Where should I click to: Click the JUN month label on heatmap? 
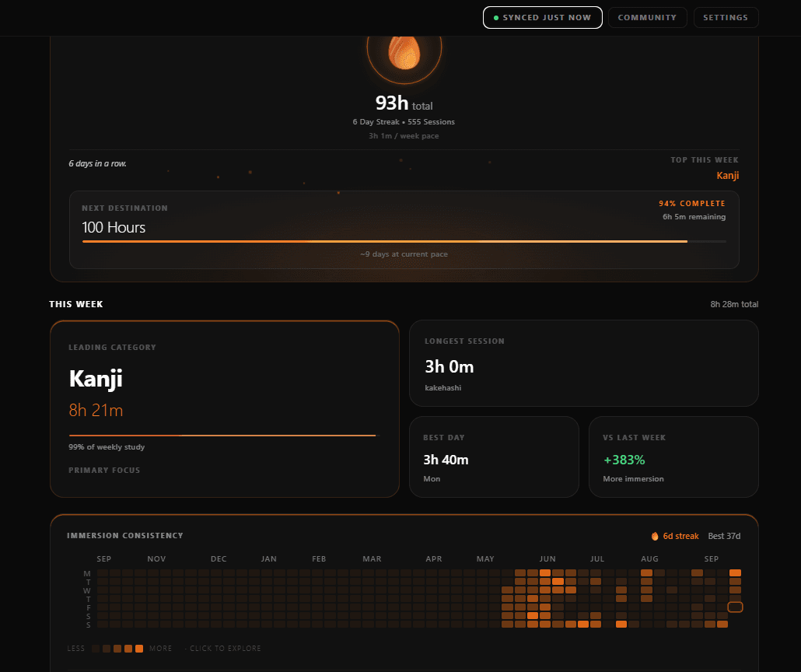547,559
